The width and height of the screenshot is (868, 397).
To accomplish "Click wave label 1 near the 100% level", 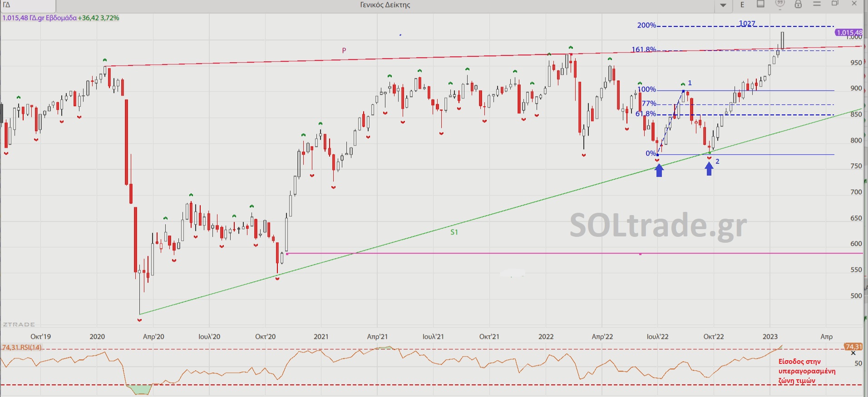I will pyautogui.click(x=690, y=83).
